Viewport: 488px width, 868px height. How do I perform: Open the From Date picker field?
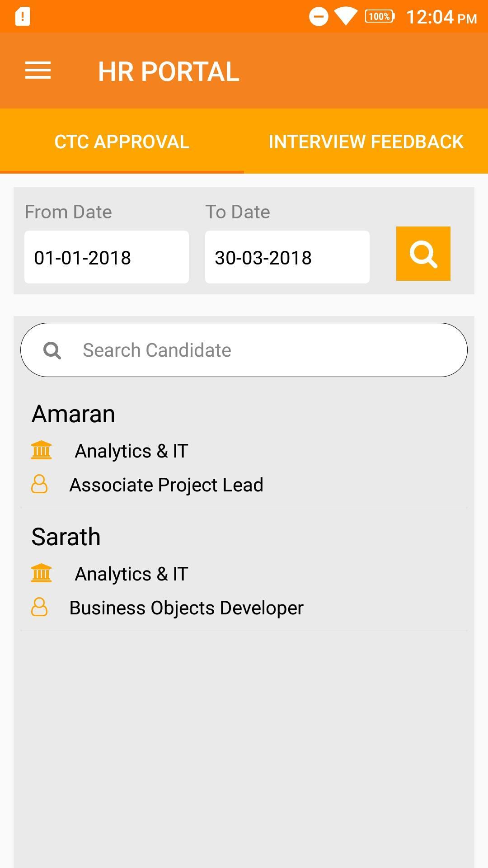107,257
